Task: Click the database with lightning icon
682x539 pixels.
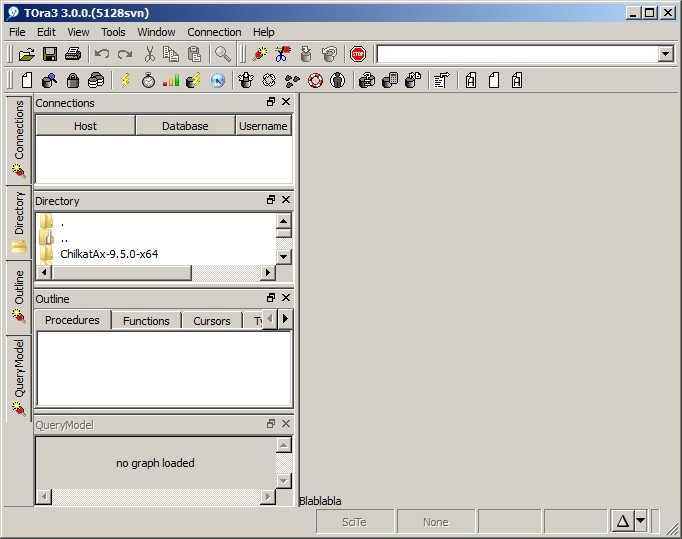Action: tap(194, 80)
